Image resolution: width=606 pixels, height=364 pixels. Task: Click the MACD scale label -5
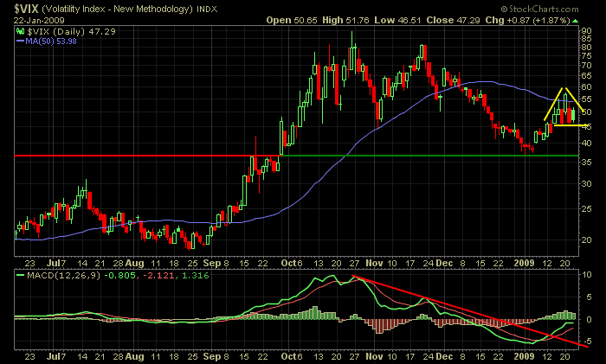[x=586, y=342]
